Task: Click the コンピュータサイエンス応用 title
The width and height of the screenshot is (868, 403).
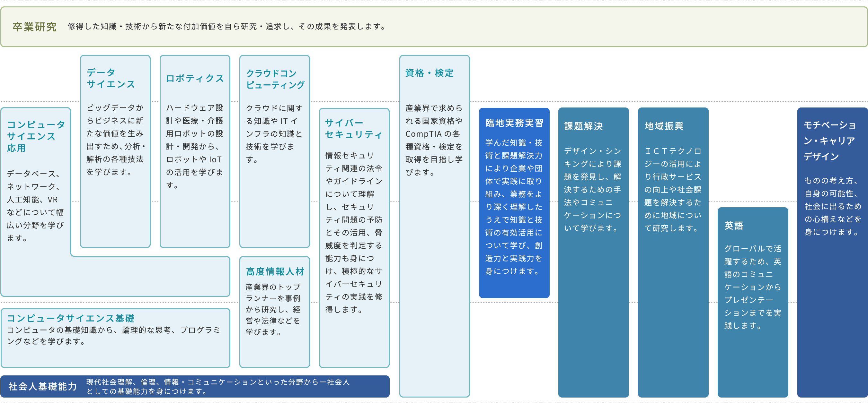Action: (36, 136)
